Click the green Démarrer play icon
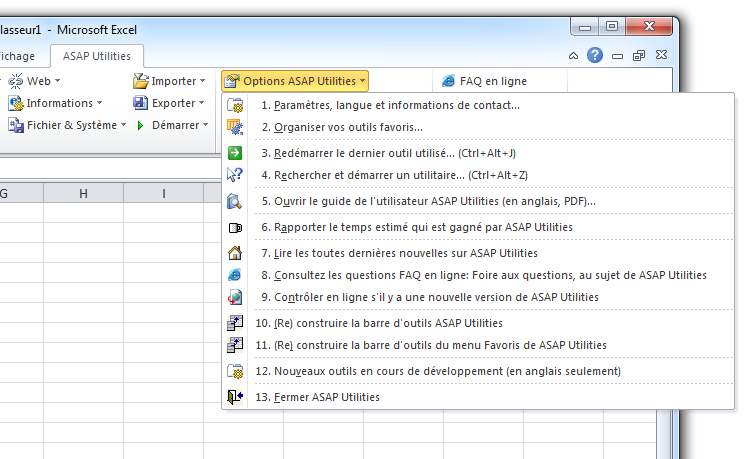Screen dimensions: 750x459 (140, 125)
